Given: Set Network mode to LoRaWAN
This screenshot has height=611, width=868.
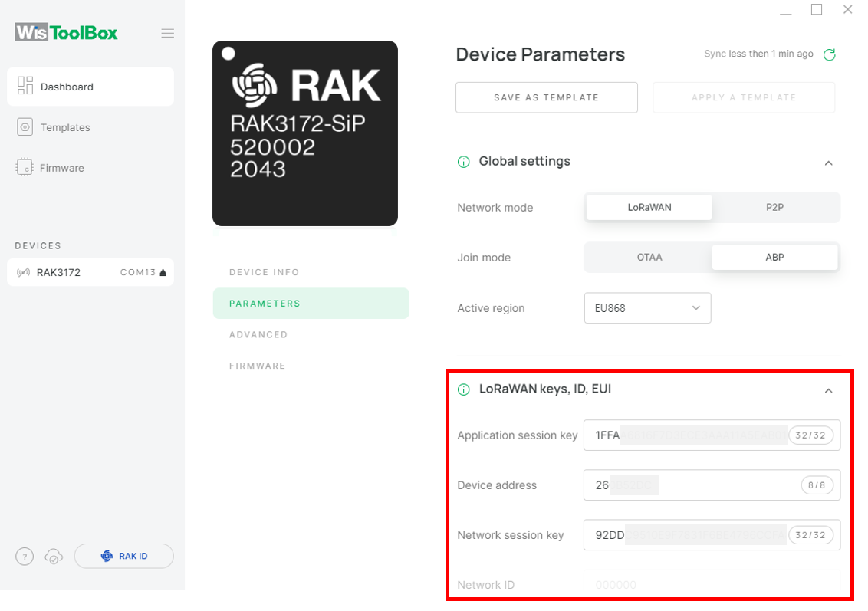Looking at the screenshot, I should (x=649, y=208).
